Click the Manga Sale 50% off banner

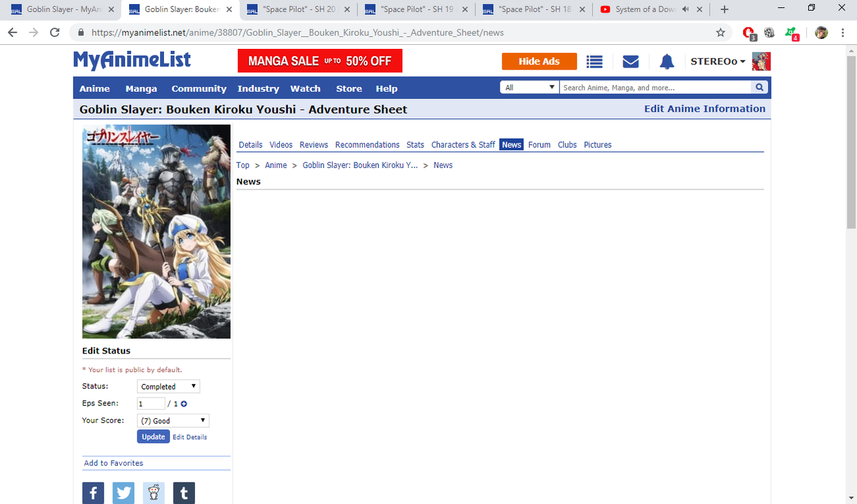[320, 61]
